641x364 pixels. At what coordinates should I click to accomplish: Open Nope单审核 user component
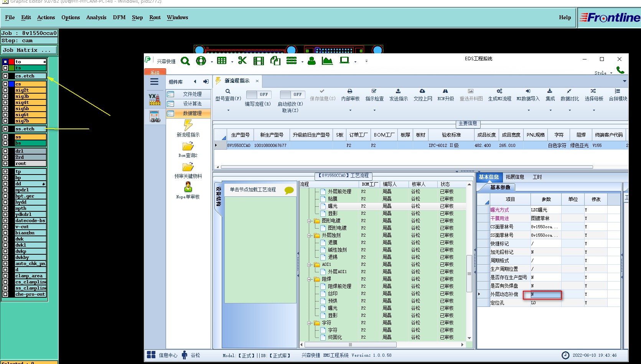188,191
